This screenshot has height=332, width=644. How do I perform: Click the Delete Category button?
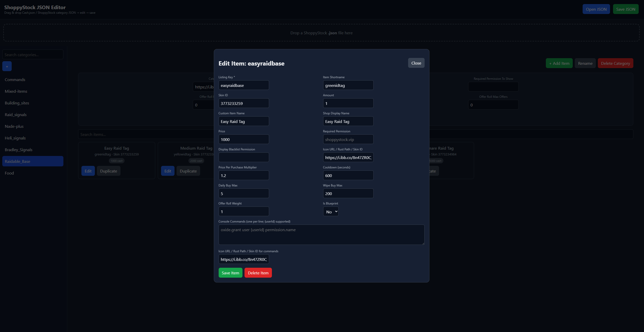click(x=615, y=63)
